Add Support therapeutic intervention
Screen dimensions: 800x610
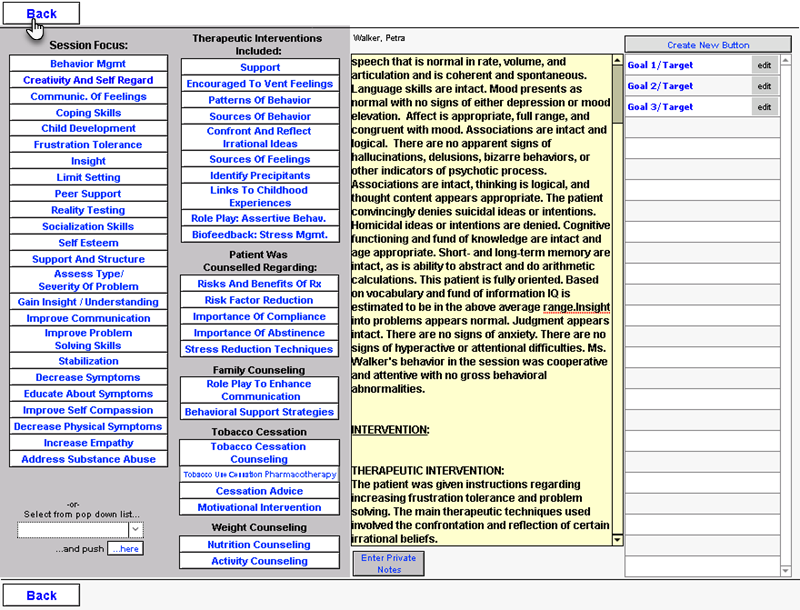(259, 67)
